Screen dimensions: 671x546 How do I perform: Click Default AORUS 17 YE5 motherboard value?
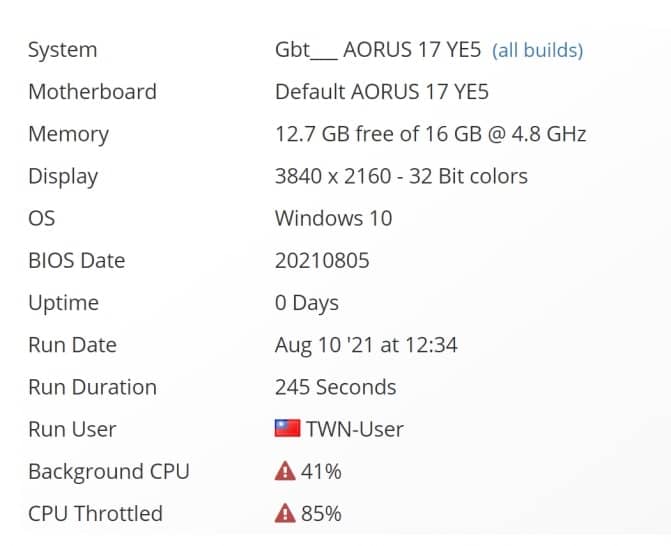(382, 92)
